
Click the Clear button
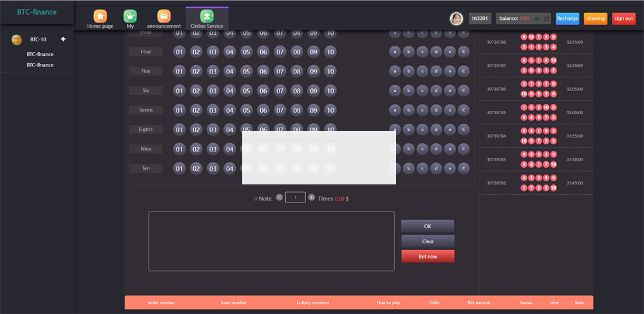point(428,241)
